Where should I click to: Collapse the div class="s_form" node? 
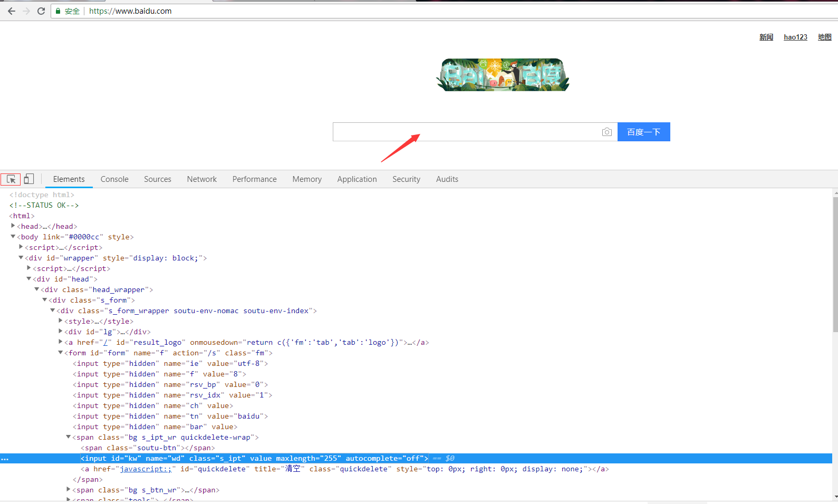(45, 299)
